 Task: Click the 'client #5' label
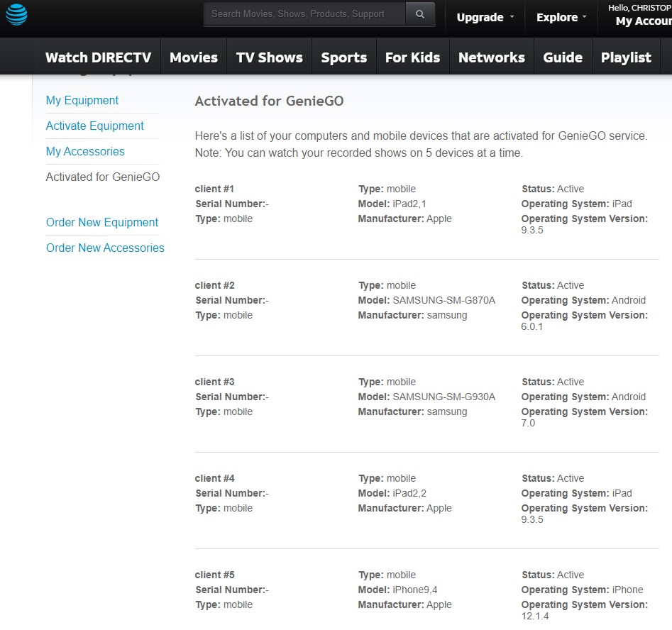[215, 575]
